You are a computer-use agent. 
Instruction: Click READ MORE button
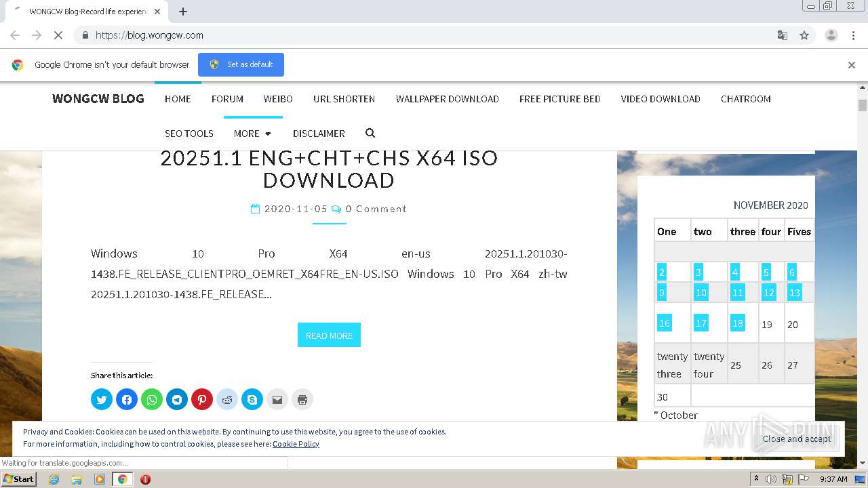coord(329,335)
